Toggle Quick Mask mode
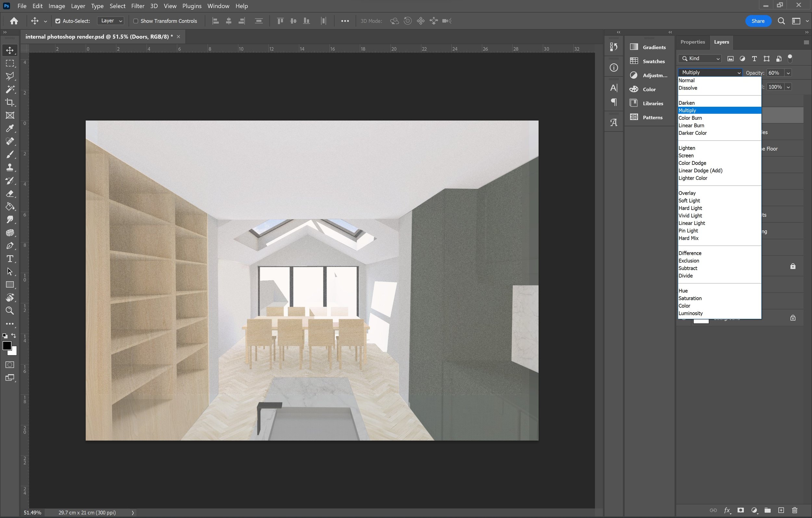Screen dimensions: 812x518 coord(10,365)
